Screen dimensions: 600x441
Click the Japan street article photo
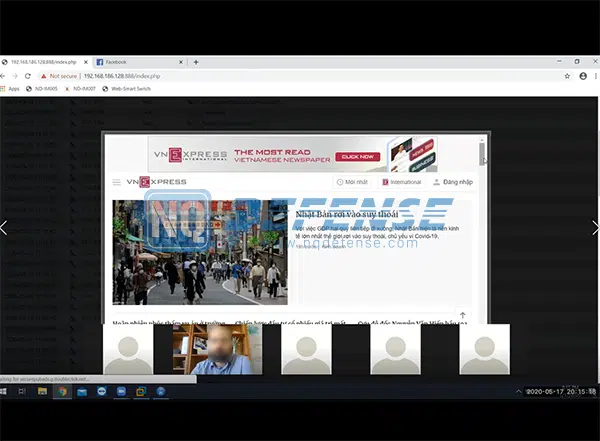[200, 252]
